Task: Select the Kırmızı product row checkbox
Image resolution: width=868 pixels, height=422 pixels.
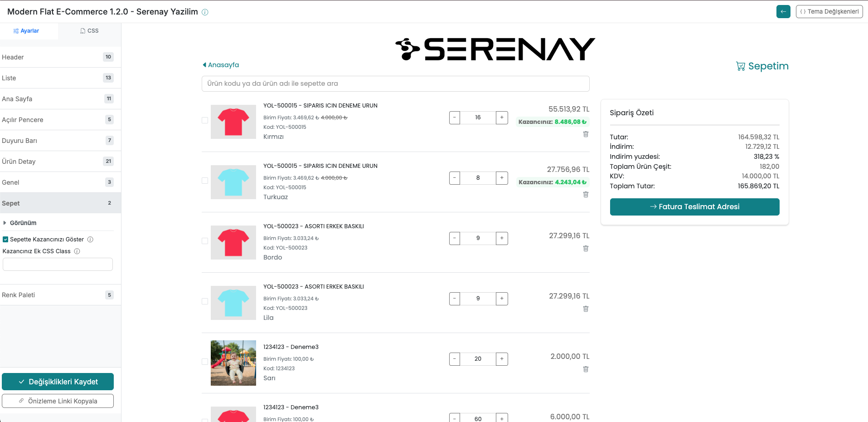Action: click(x=205, y=120)
